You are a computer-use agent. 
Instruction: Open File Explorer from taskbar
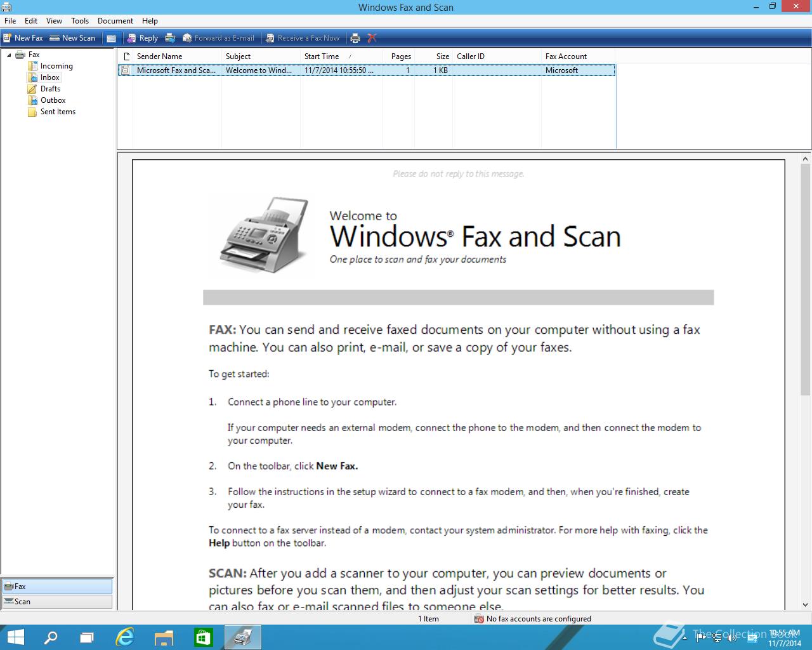[164, 637]
